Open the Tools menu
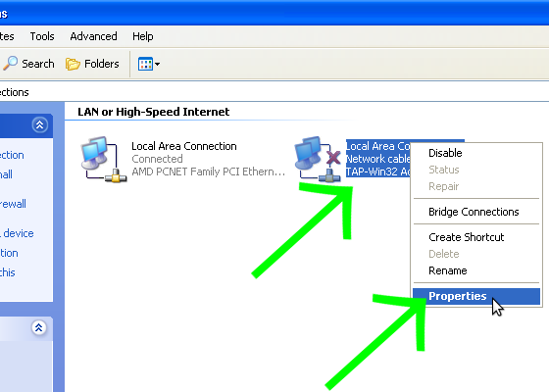This screenshot has height=392, width=549. (x=42, y=36)
